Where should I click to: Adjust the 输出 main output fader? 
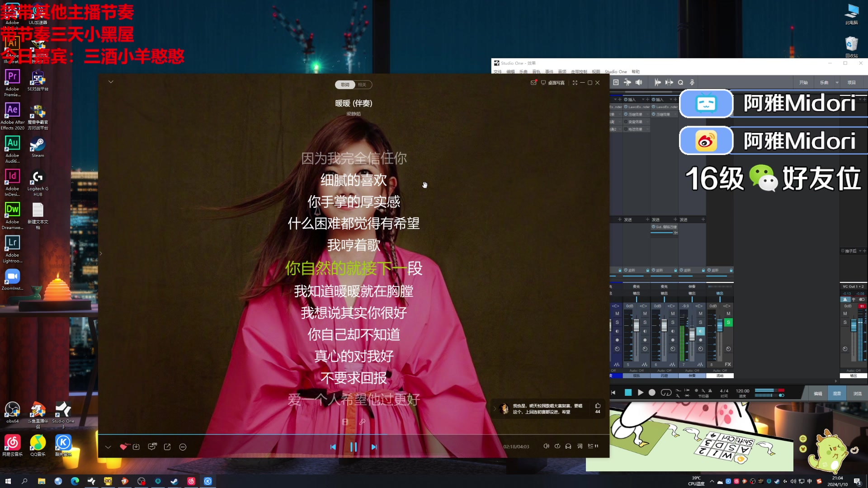point(854,325)
